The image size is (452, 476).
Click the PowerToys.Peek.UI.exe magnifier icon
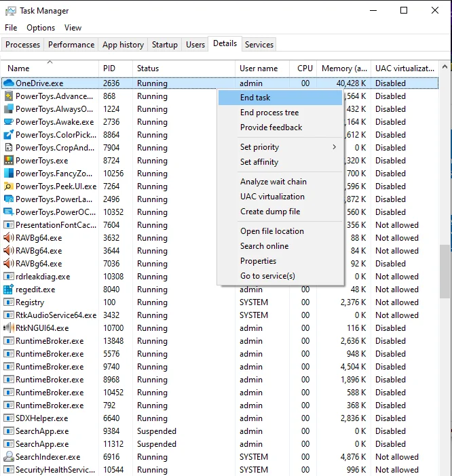9,186
